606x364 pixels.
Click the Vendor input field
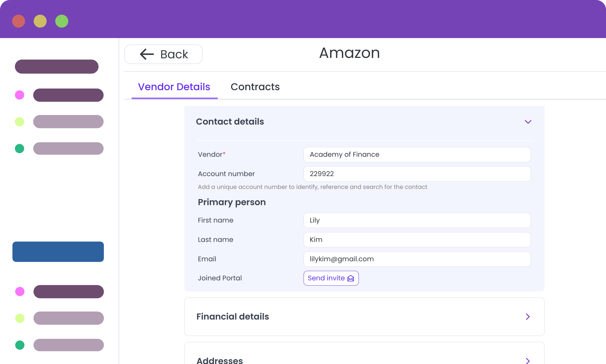pos(417,154)
